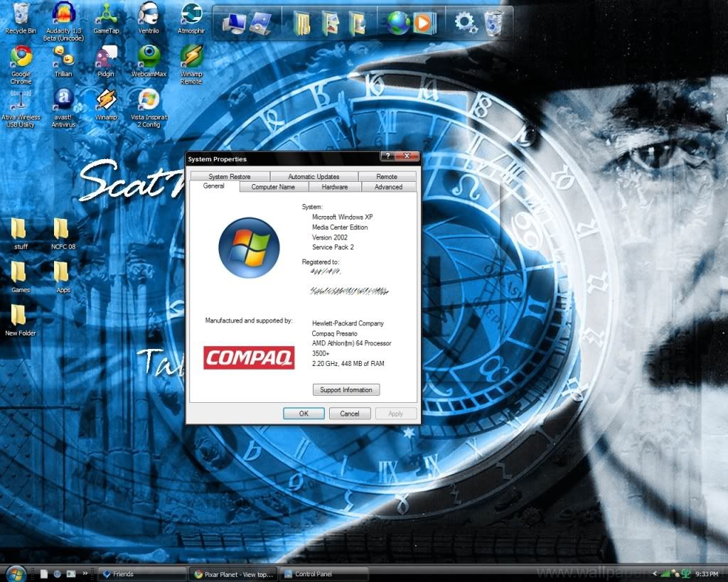Open the System Restore tab
This screenshot has width=728, height=582.
coord(229,176)
